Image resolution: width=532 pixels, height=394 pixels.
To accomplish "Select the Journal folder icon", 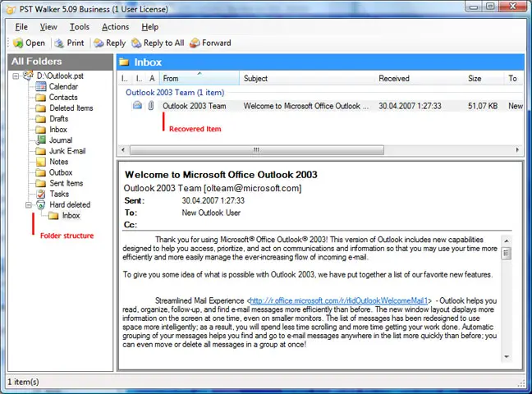I will [x=41, y=140].
